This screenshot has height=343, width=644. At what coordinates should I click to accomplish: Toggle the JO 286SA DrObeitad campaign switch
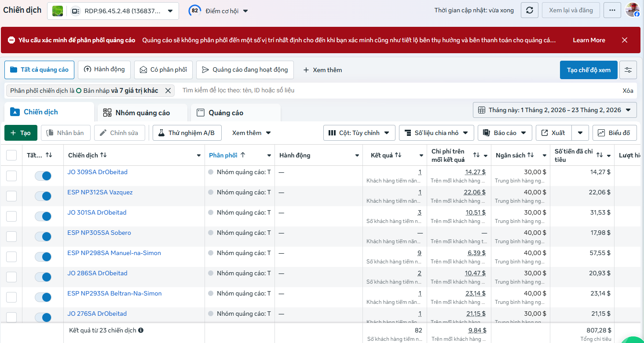click(43, 277)
